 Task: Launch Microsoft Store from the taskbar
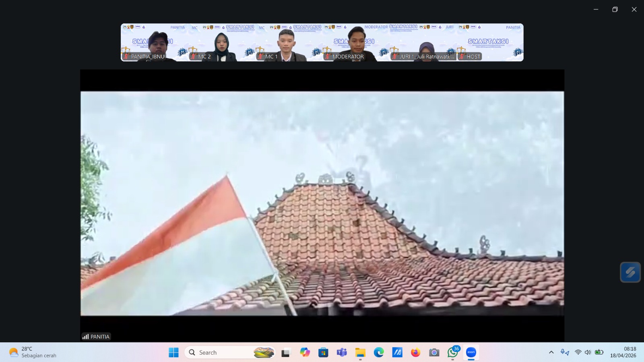click(x=323, y=353)
